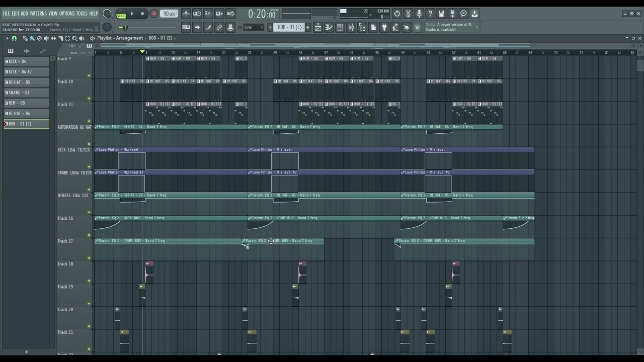Open the tempo tapper icon
The height and width of the screenshot is (362, 644).
[x=395, y=28]
